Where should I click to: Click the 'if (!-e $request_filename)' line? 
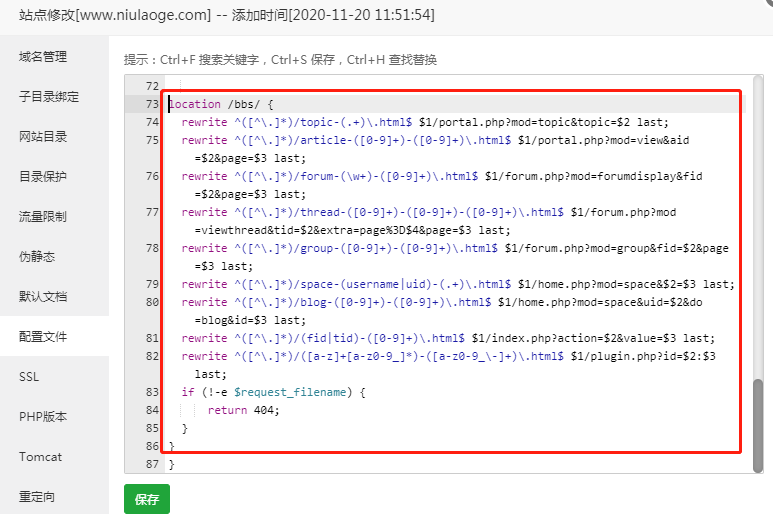(274, 392)
